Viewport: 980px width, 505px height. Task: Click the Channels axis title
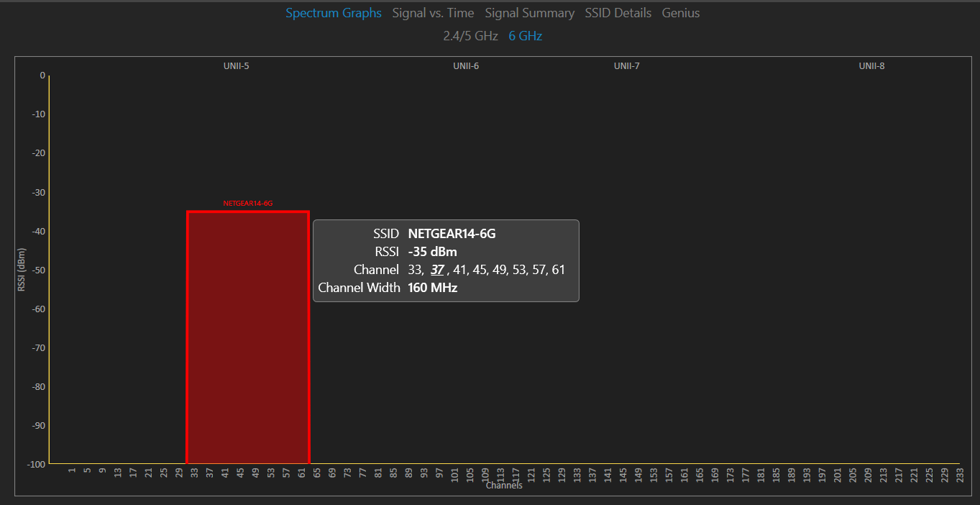pyautogui.click(x=504, y=485)
